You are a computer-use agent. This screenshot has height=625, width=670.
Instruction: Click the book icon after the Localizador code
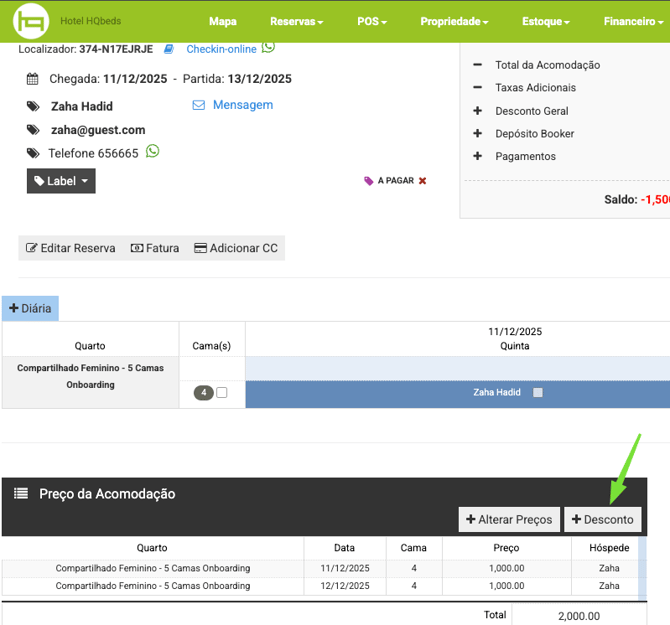169,49
